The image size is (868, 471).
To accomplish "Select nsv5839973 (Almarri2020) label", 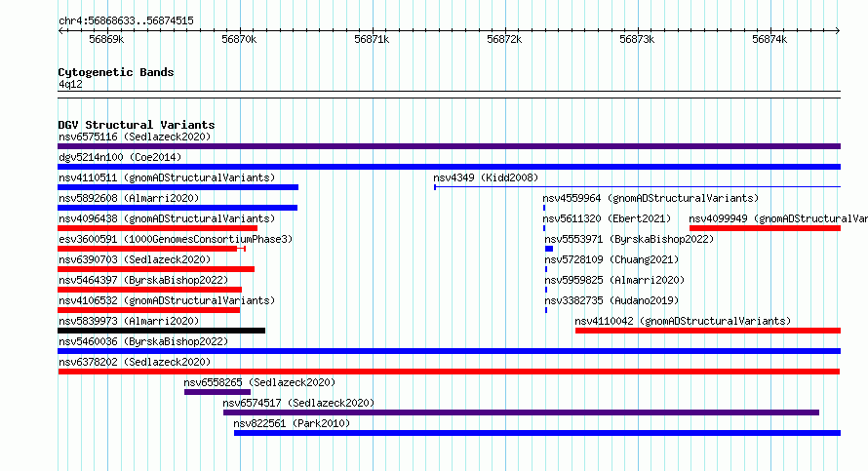I will point(129,321).
